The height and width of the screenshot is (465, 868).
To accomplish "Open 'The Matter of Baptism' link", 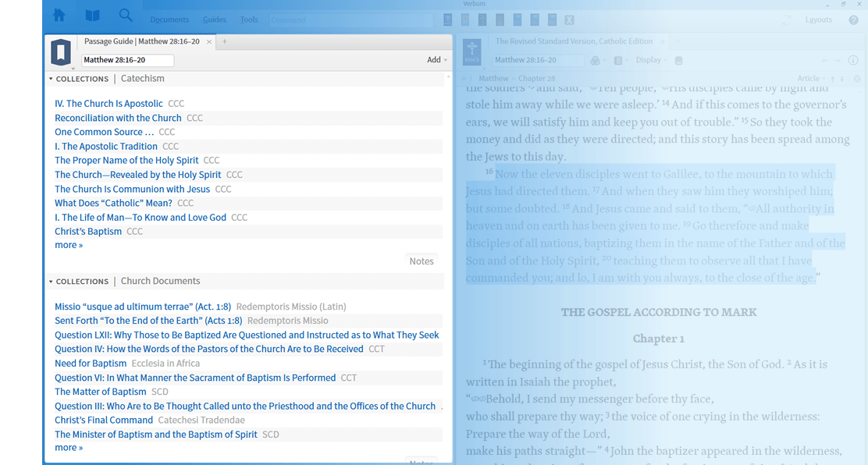I will [100, 392].
